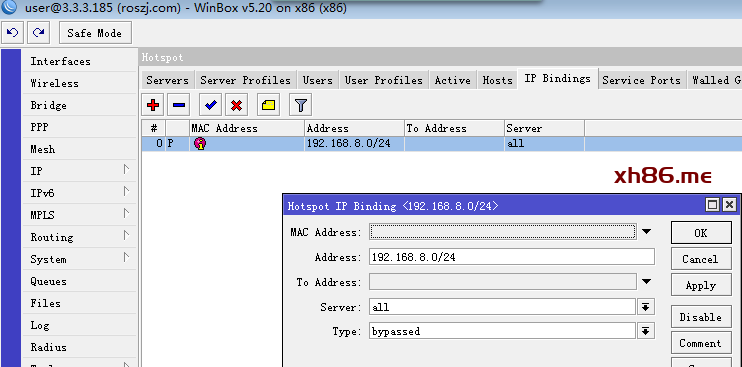
Task: Switch to the Server Profiles tab
Action: [x=245, y=80]
